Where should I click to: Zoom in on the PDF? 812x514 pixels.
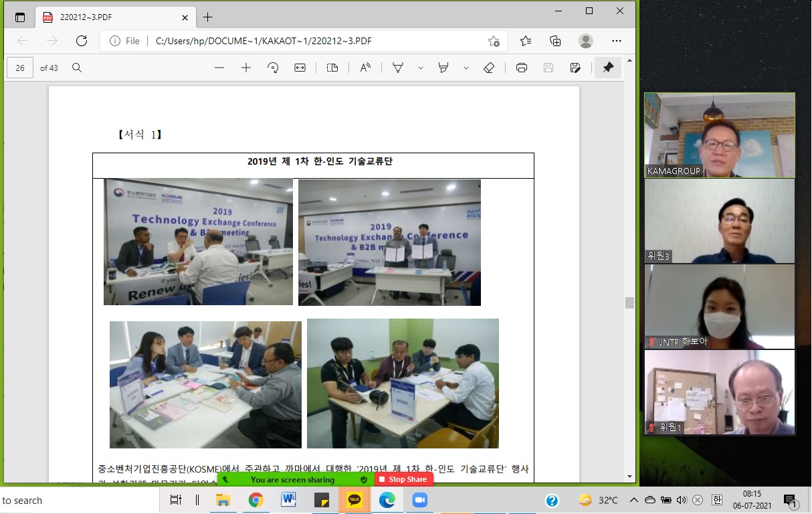coord(246,68)
